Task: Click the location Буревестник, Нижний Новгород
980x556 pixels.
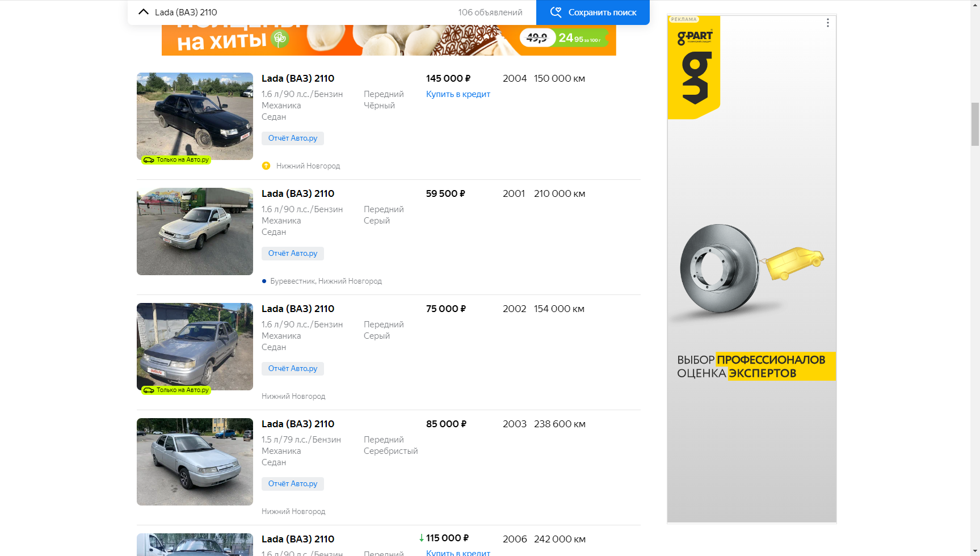Action: (326, 281)
